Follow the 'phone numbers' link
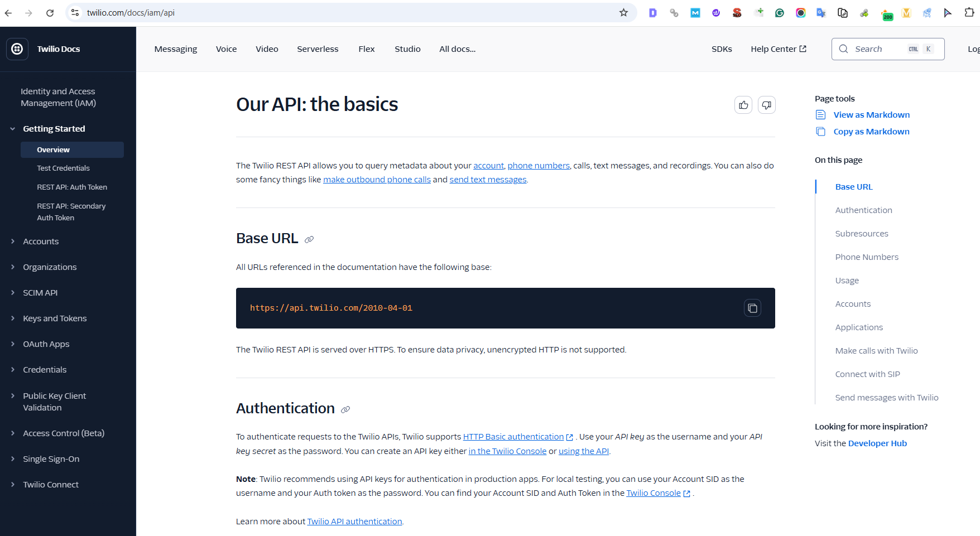Viewport: 980px width, 536px height. (539, 166)
